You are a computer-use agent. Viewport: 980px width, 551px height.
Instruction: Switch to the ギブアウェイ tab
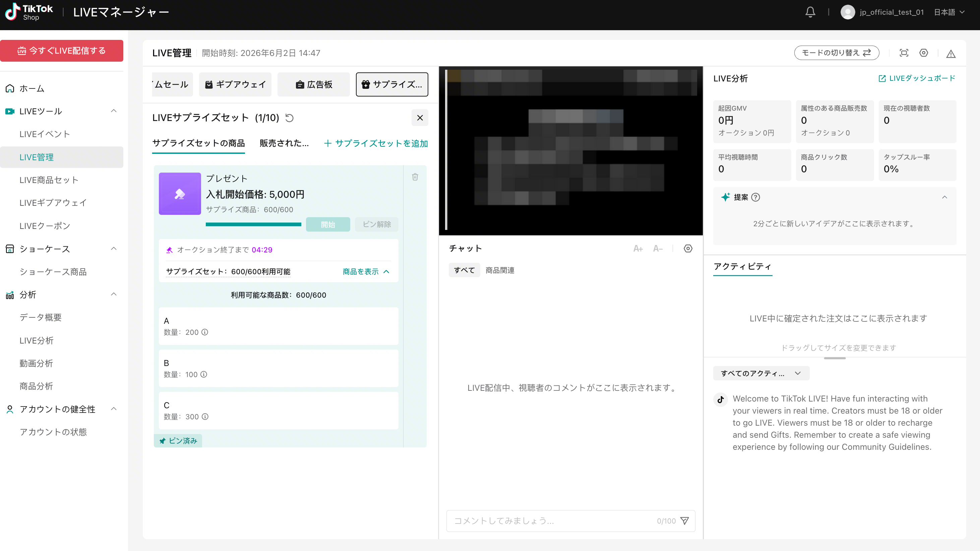(235, 84)
